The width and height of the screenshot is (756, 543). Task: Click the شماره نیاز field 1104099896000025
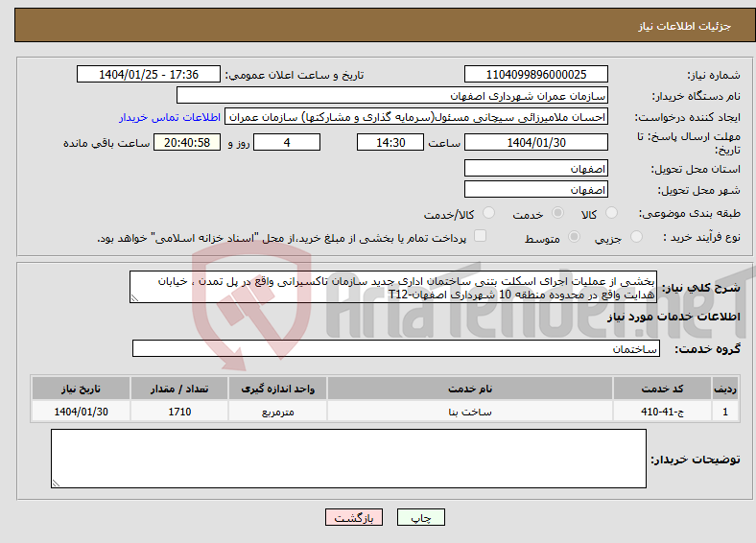536,74
